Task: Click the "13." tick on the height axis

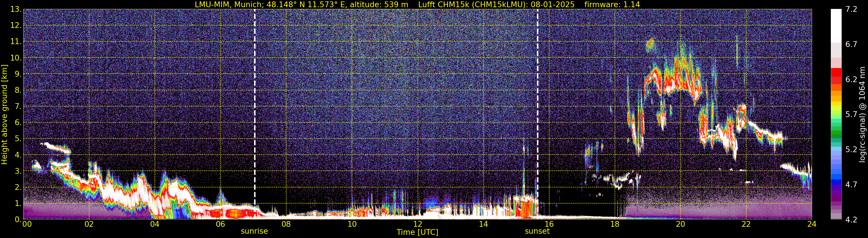Action: 16,10
